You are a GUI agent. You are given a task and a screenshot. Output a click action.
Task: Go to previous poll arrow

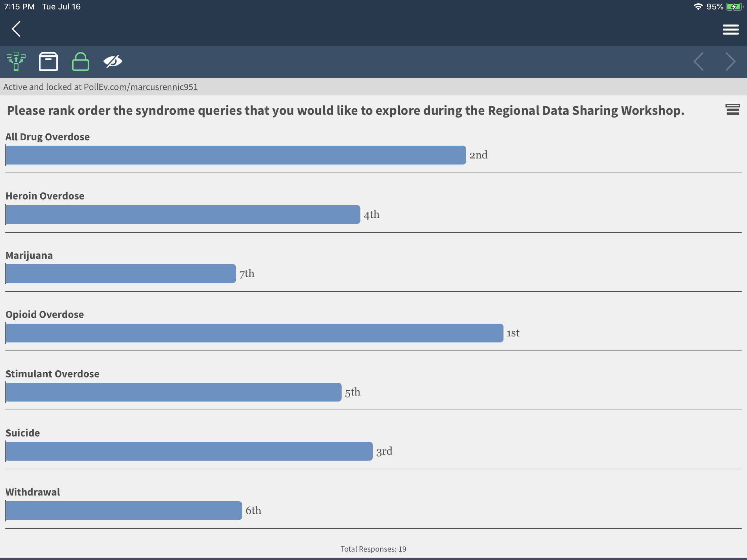click(698, 61)
